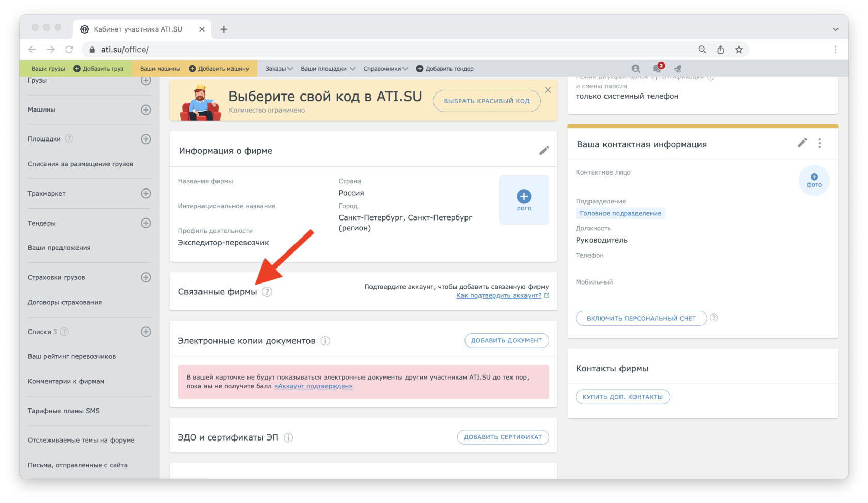Add new item next to Грузы
This screenshot has width=868, height=503.
tap(146, 81)
